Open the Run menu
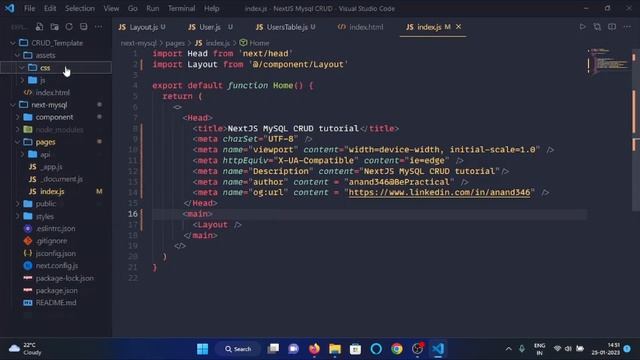640x360 pixels. 153,8
